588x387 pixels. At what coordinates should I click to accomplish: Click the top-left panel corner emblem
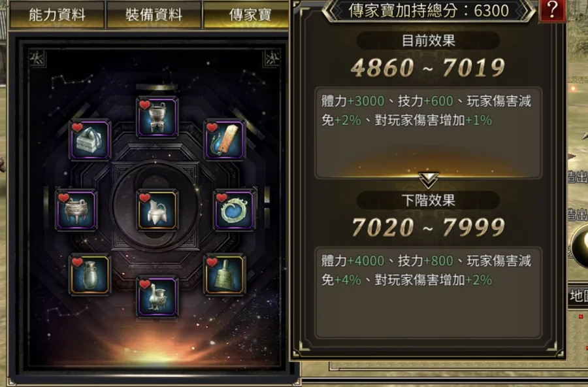(37, 58)
